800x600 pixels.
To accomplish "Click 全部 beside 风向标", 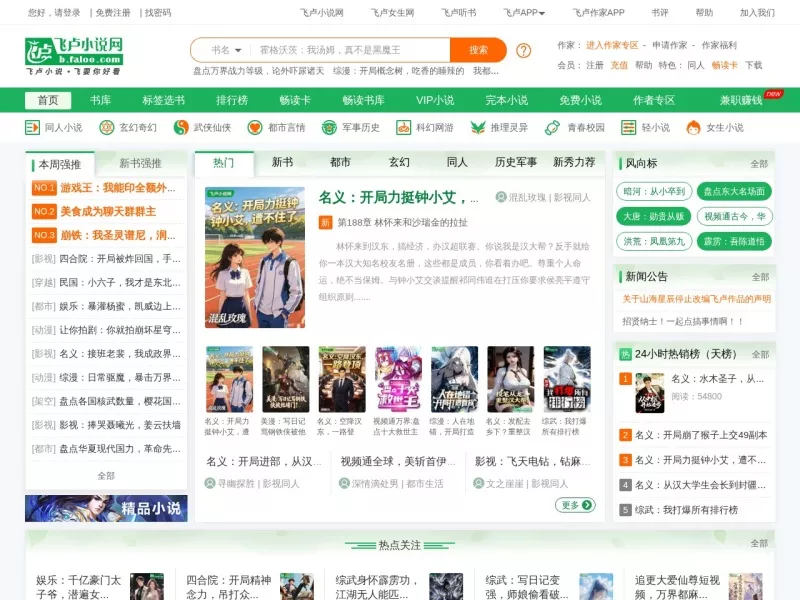I will click(759, 164).
